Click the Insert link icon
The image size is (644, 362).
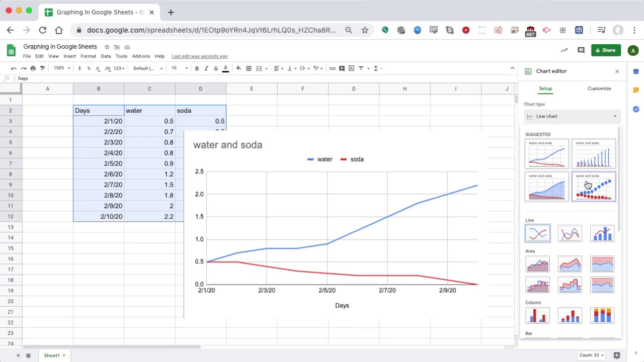tap(332, 68)
